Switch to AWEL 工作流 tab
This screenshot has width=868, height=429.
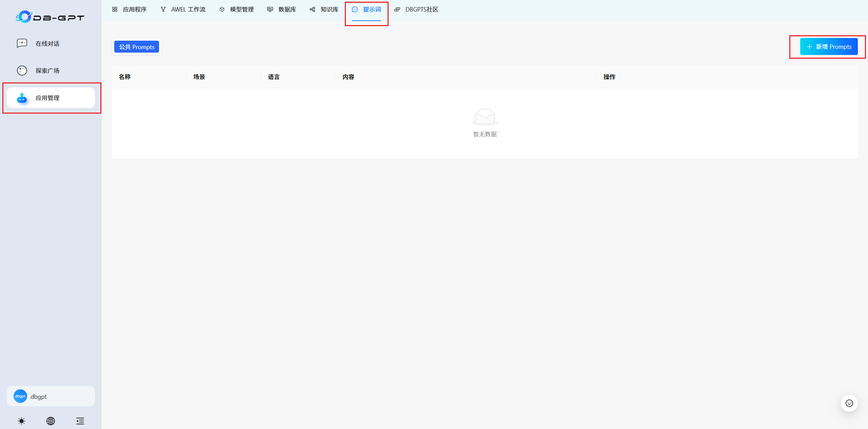[183, 9]
